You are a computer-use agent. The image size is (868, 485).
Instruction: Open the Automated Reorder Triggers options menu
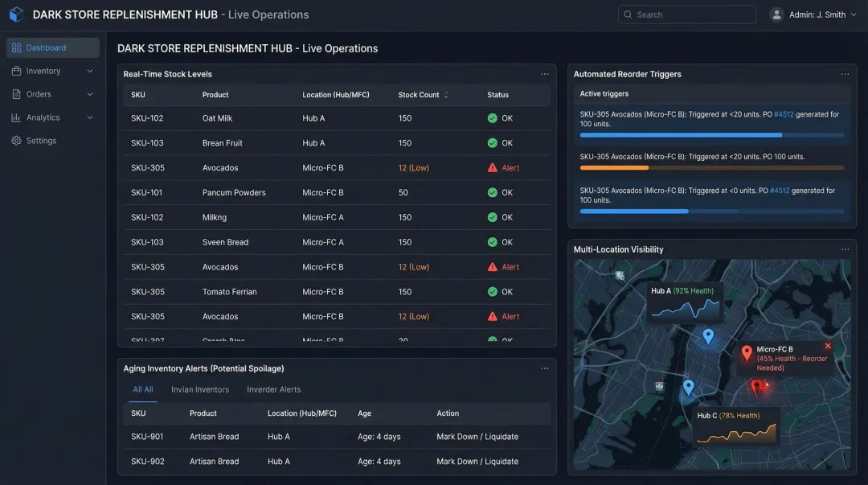[x=845, y=73]
